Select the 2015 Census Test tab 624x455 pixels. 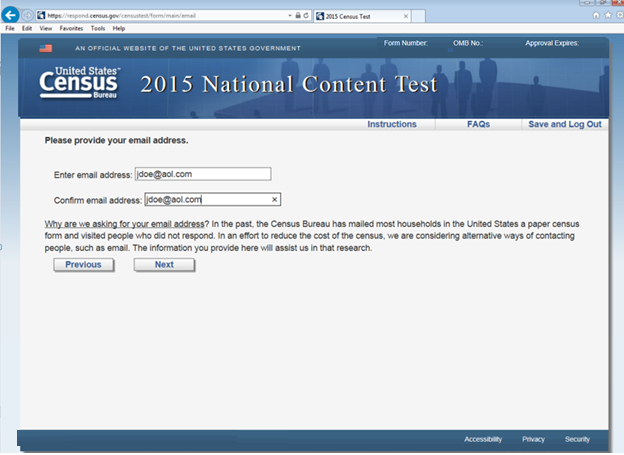click(362, 16)
